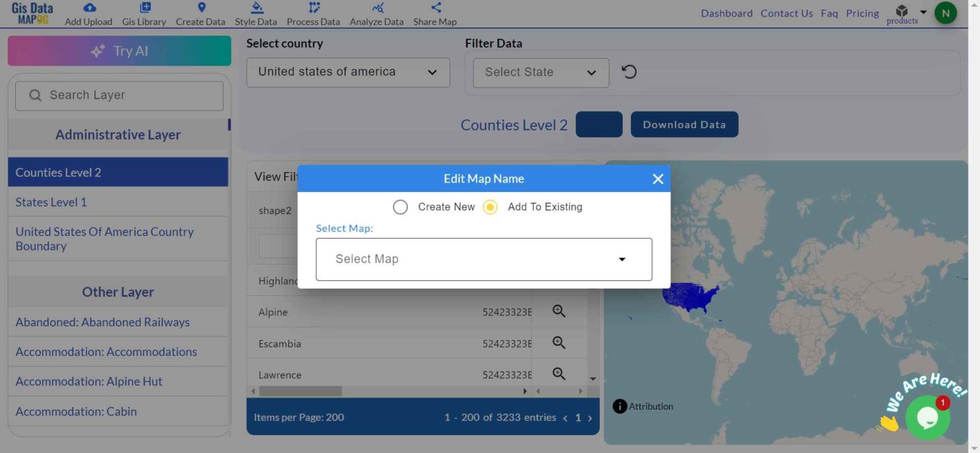Click the Share Map icon
Screen dimensions: 980x453
(x=434, y=8)
